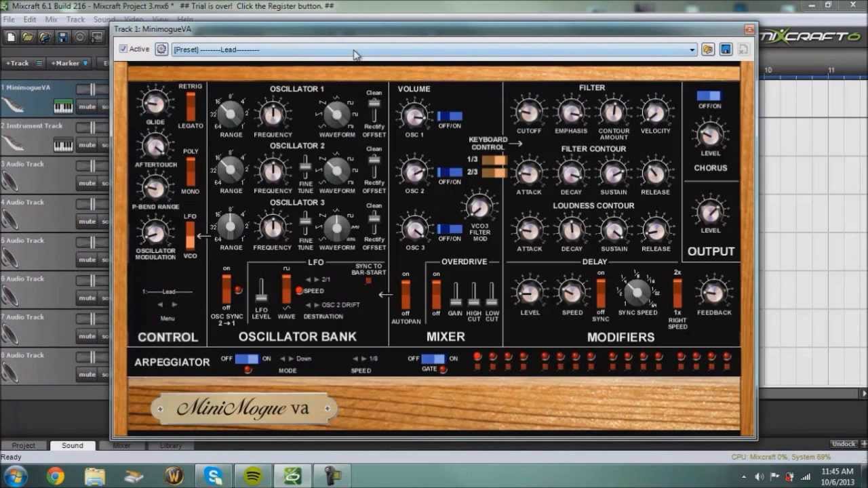Toggle the OSC 3 volume OFF/ON switch

pos(450,229)
